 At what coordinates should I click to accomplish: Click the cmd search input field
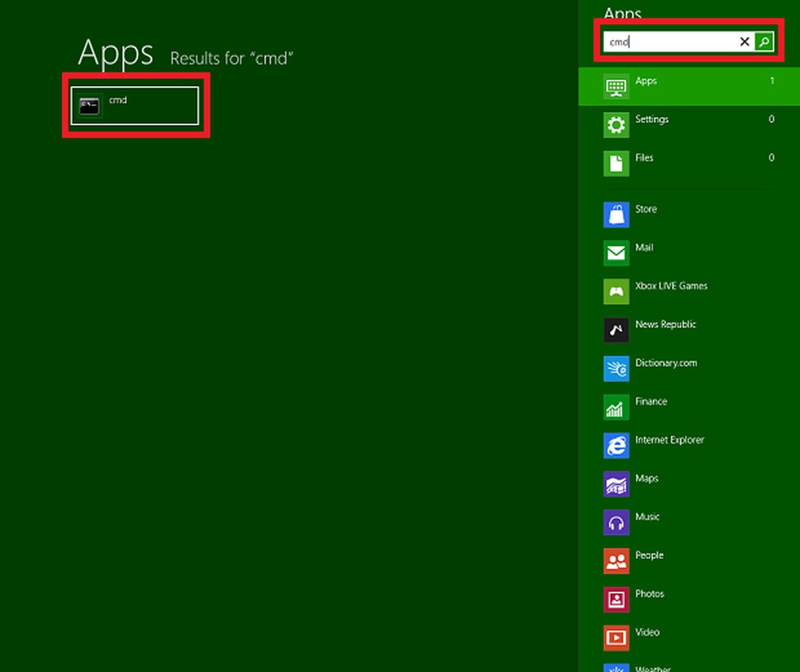tap(670, 41)
